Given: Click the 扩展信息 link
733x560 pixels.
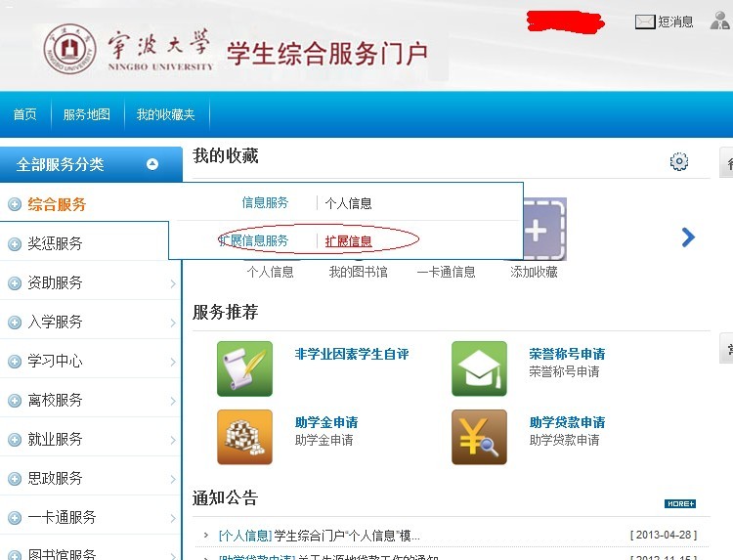Looking at the screenshot, I should coord(348,241).
